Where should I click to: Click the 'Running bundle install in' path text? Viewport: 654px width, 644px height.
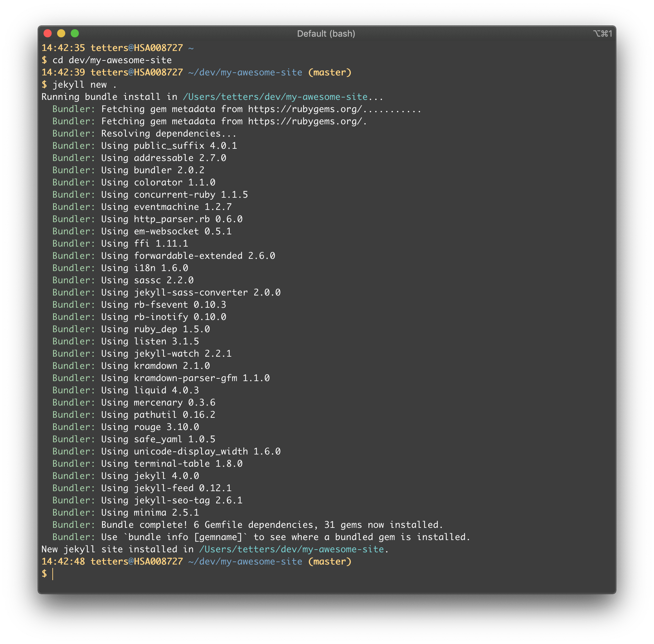click(275, 97)
